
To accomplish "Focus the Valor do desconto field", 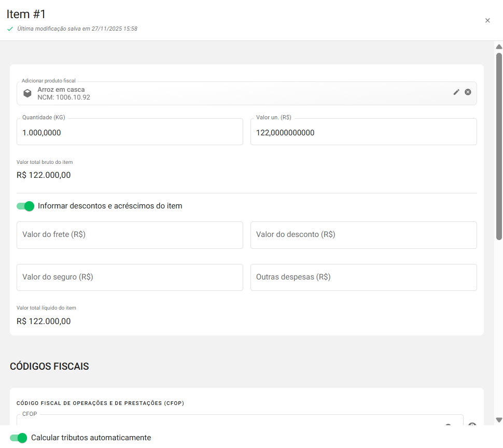I will click(363, 235).
